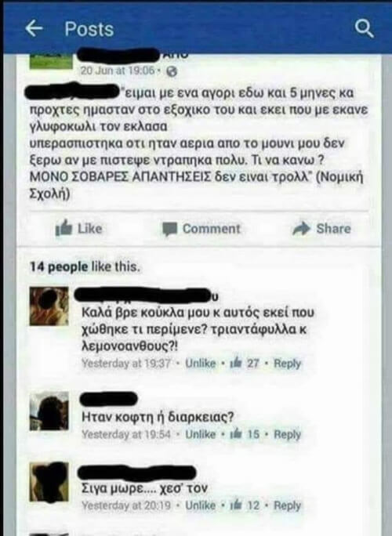Image resolution: width=392 pixels, height=536 pixels.
Task: Click the Like thumbs-up on the post
Action: [64, 227]
